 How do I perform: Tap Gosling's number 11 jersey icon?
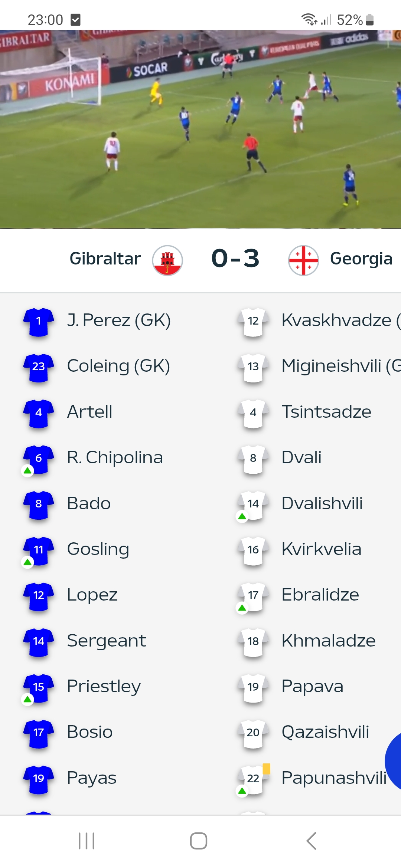39,550
